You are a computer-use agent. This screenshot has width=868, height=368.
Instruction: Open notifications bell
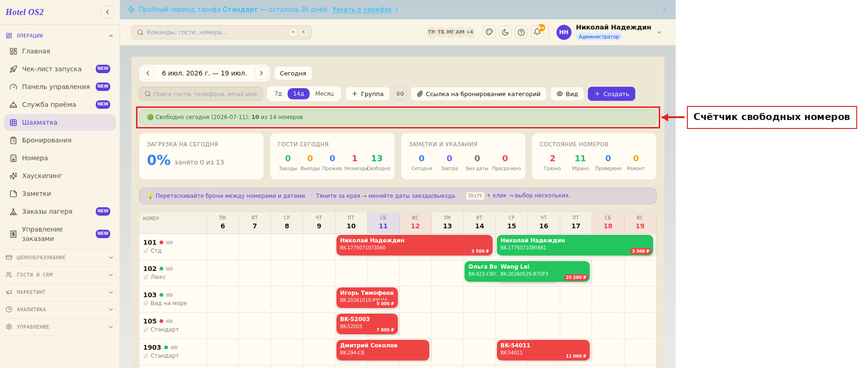point(537,32)
